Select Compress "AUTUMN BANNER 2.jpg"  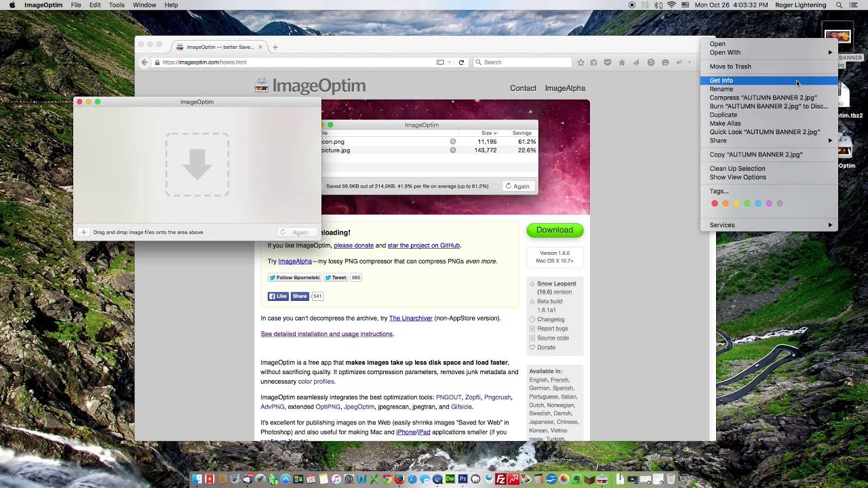pyautogui.click(x=769, y=98)
